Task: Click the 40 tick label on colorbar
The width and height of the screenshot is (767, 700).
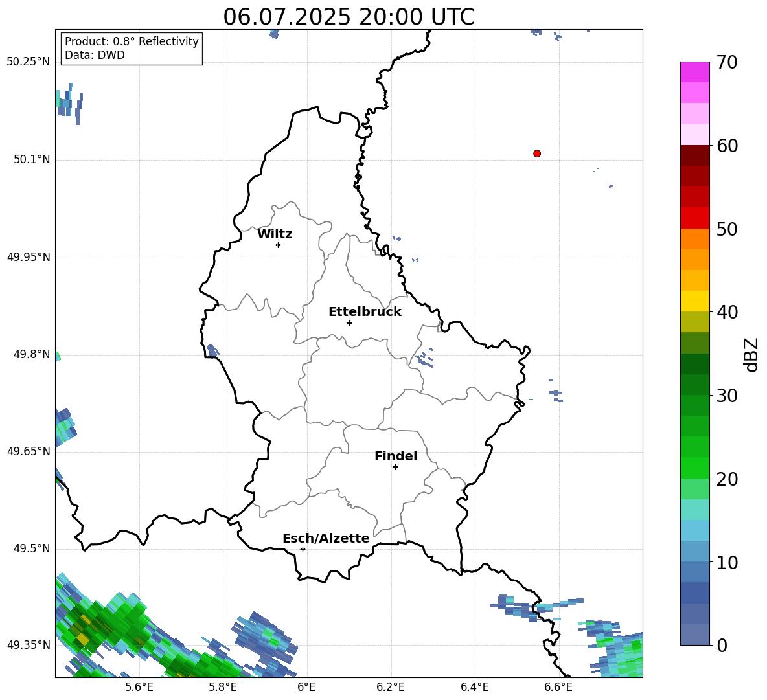Action: click(x=727, y=312)
